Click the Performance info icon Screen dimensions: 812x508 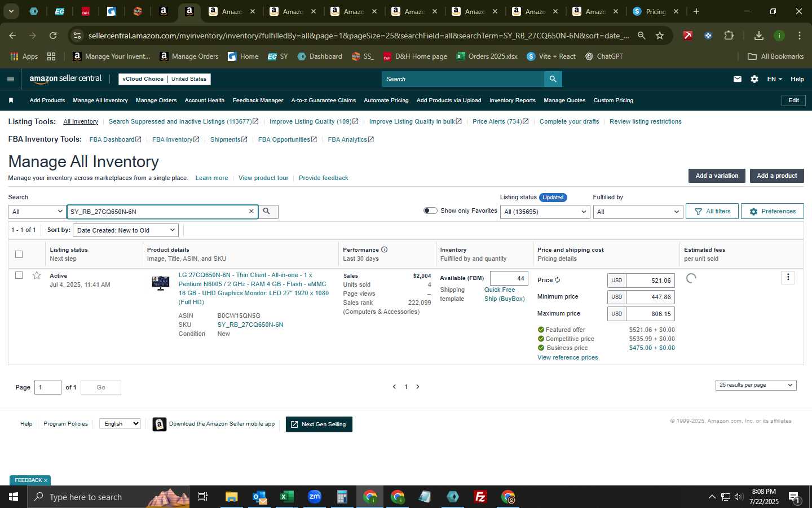(385, 249)
